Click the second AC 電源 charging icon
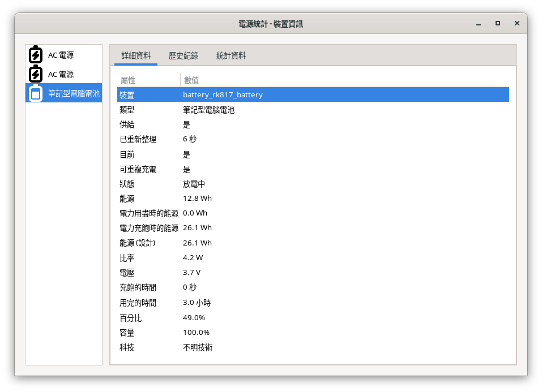The height and width of the screenshot is (392, 542). click(36, 74)
